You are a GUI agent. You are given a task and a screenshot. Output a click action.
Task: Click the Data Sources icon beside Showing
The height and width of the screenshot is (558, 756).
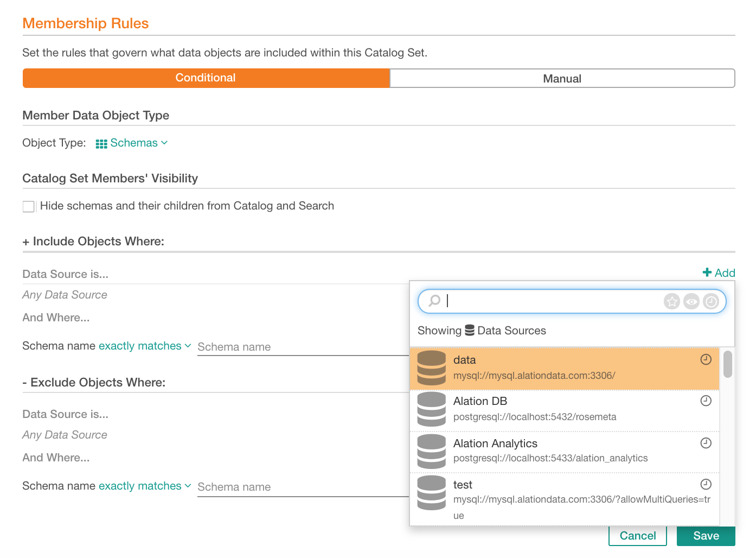pyautogui.click(x=470, y=330)
